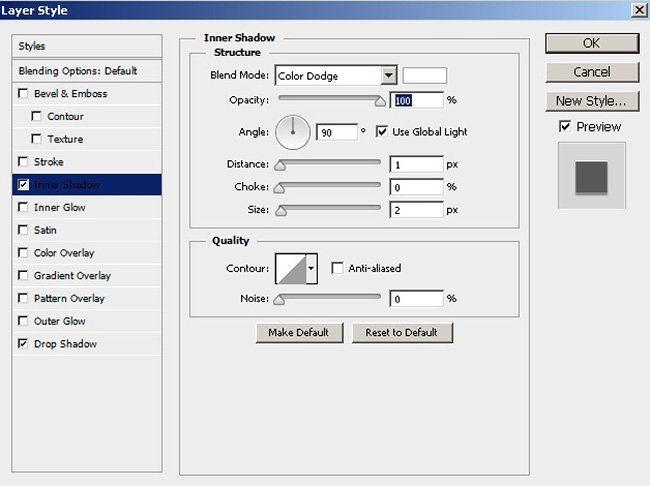
Task: Click the Make Default button
Action: pos(299,333)
